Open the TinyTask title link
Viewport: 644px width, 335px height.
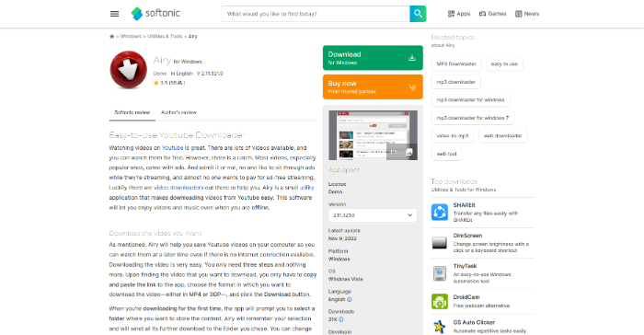(x=465, y=266)
